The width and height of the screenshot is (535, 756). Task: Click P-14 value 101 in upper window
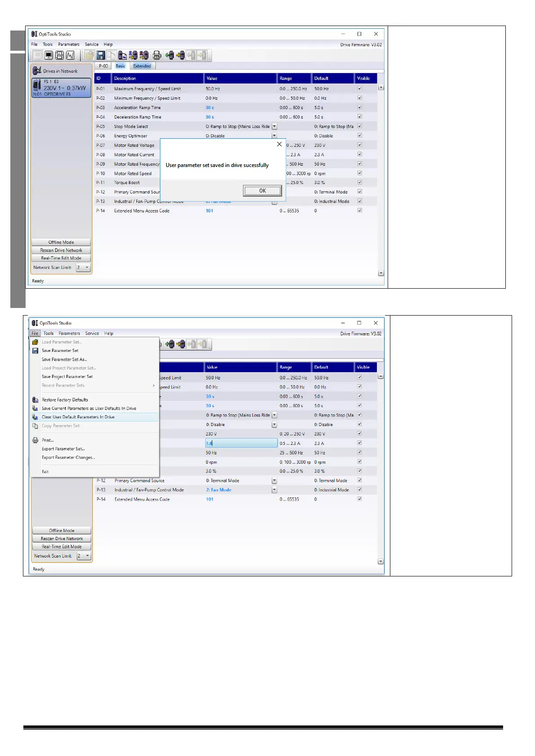coord(209,211)
